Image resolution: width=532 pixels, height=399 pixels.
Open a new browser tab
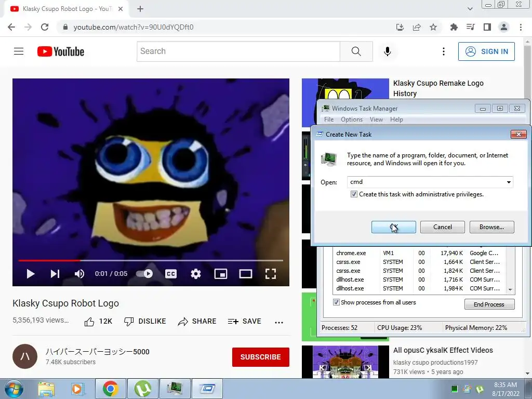(x=140, y=9)
